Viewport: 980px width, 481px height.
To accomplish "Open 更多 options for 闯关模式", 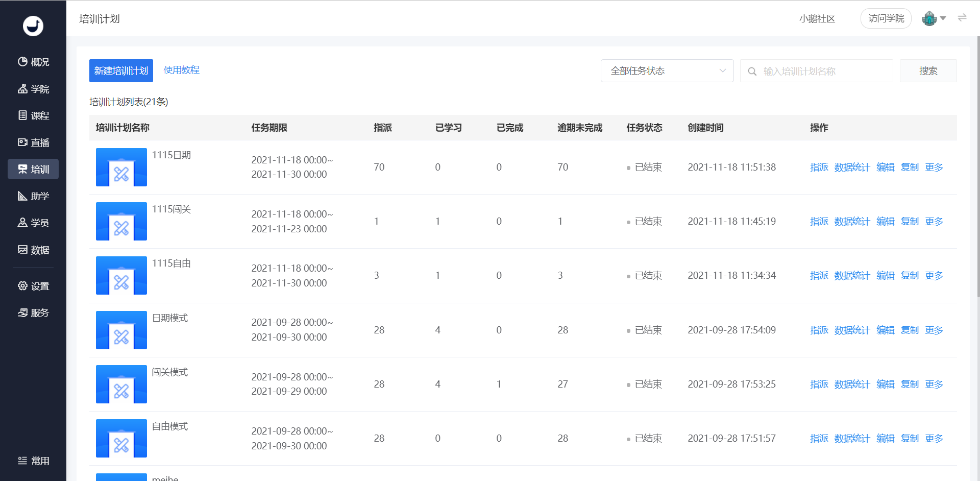I will tap(934, 384).
